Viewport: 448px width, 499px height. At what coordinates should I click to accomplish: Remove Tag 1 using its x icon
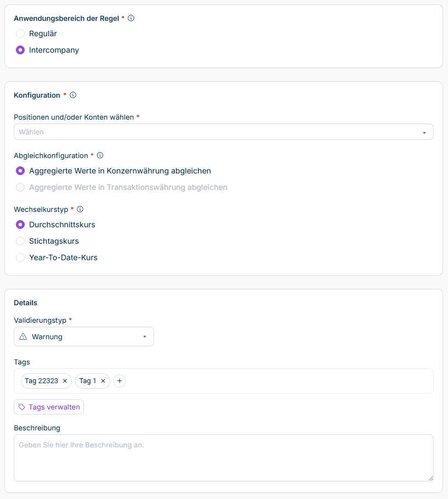[x=103, y=381]
